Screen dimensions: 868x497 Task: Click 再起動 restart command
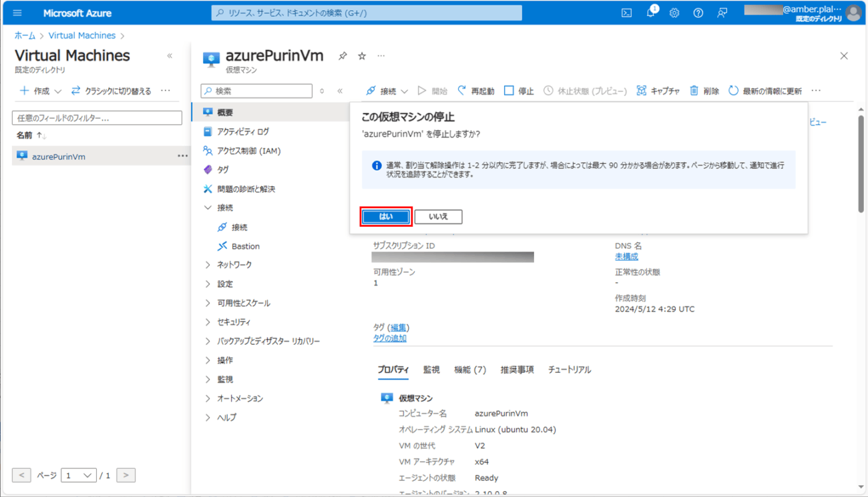[476, 91]
